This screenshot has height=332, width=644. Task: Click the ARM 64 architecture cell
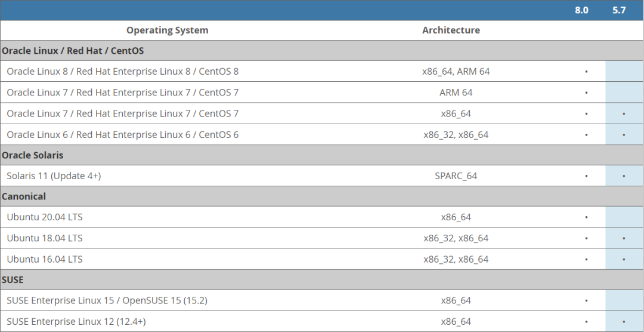pyautogui.click(x=456, y=93)
